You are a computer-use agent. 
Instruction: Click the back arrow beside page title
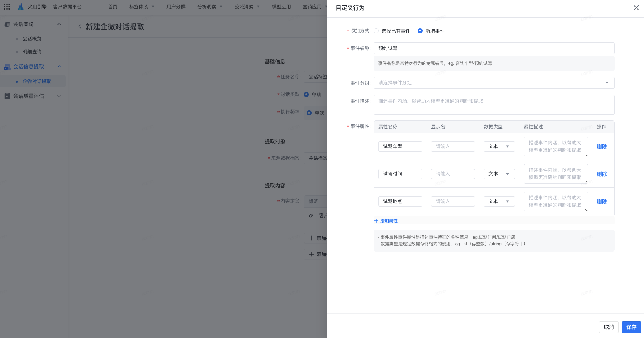pyautogui.click(x=80, y=26)
